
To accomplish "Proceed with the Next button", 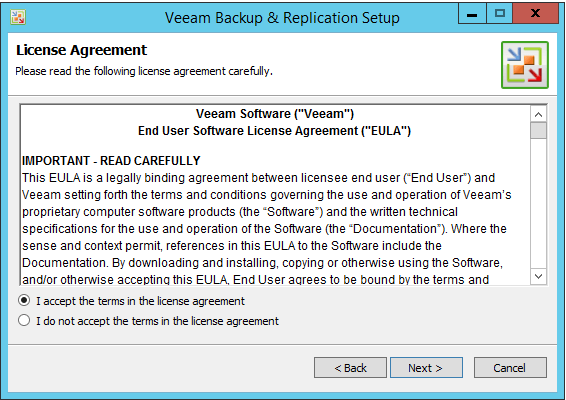I will point(426,368).
